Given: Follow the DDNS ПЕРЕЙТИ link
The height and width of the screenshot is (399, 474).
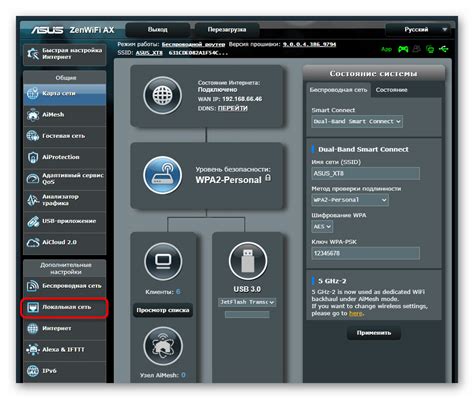Looking at the screenshot, I should 232,108.
